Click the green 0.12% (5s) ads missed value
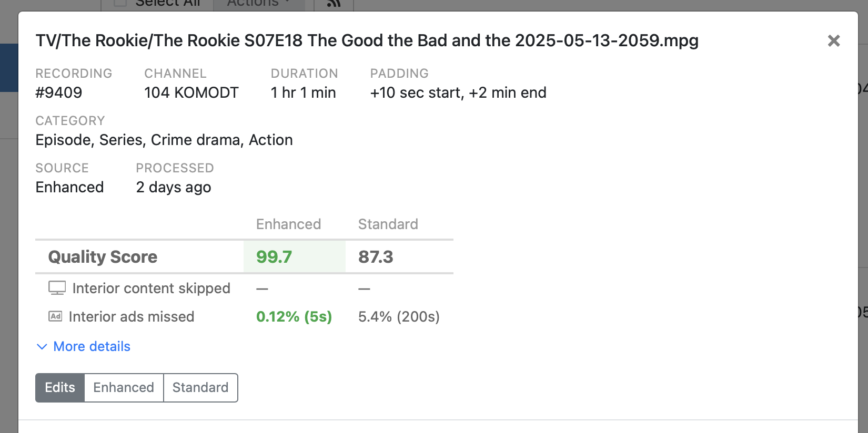868x433 pixels. (294, 317)
